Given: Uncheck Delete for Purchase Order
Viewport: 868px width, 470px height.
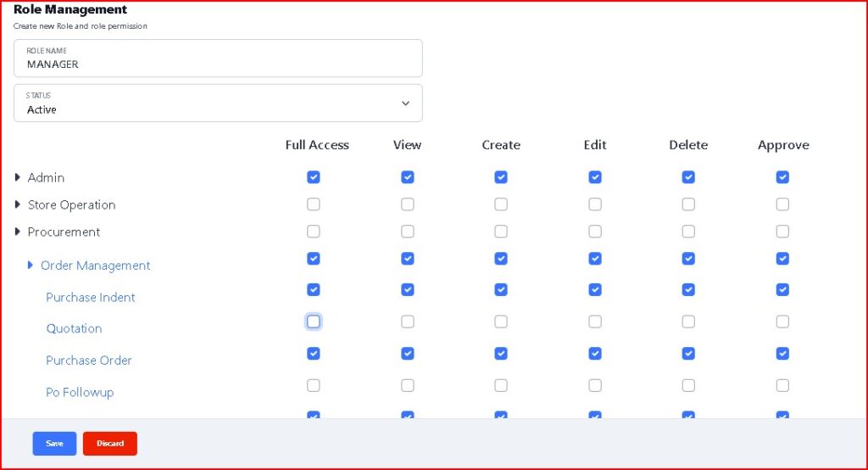Looking at the screenshot, I should (688, 354).
